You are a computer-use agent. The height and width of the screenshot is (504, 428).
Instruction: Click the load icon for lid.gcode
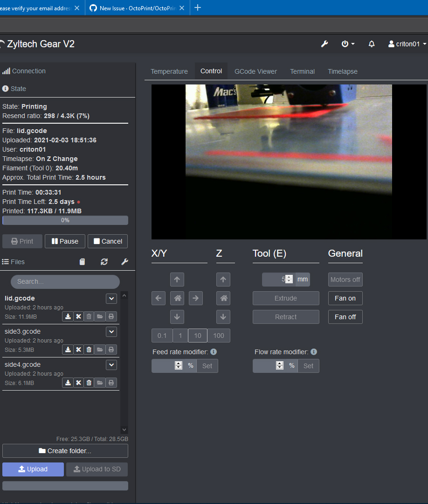[100, 316]
